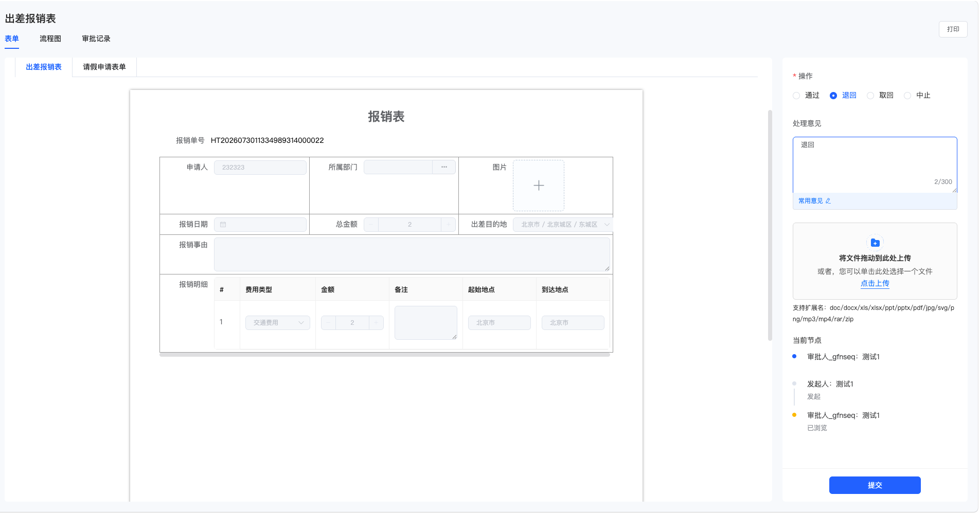This screenshot has height=514, width=980.
Task: Click the 点击上传 link
Action: (x=875, y=284)
